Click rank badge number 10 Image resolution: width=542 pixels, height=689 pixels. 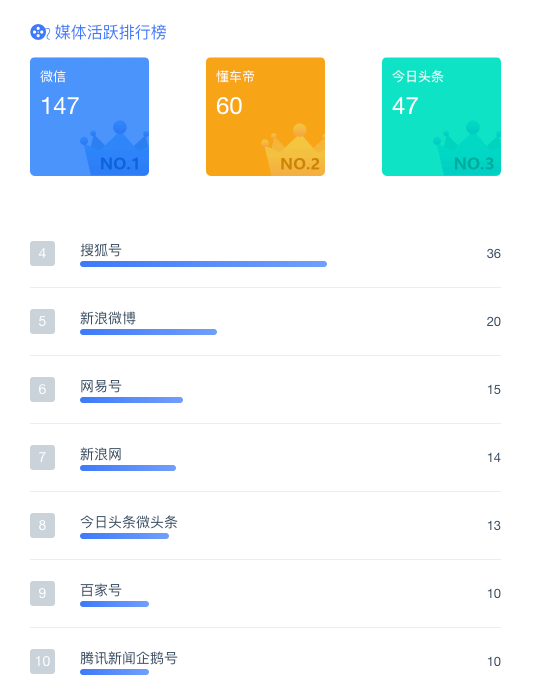(x=42, y=661)
